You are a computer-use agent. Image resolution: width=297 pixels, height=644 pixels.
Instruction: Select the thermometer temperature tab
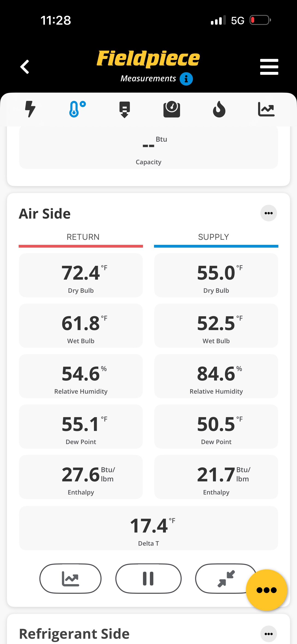point(77,109)
